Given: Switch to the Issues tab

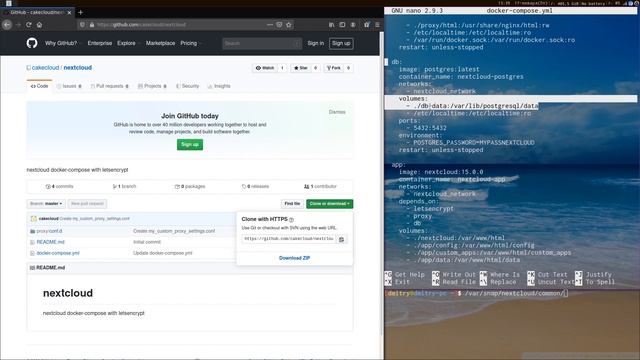Looking at the screenshot, I should click(x=69, y=86).
